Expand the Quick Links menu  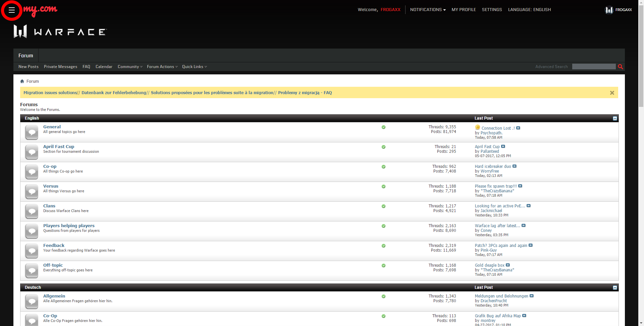[x=194, y=67]
